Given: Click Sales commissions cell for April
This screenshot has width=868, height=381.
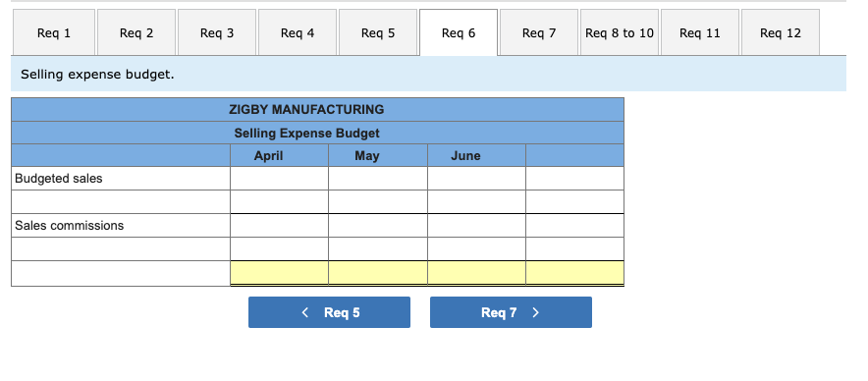Looking at the screenshot, I should (280, 226).
